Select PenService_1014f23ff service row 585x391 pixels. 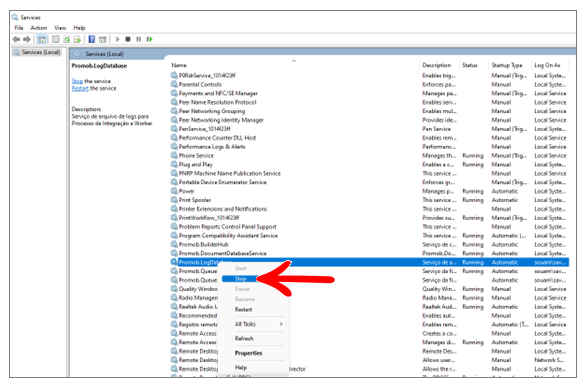(x=204, y=129)
